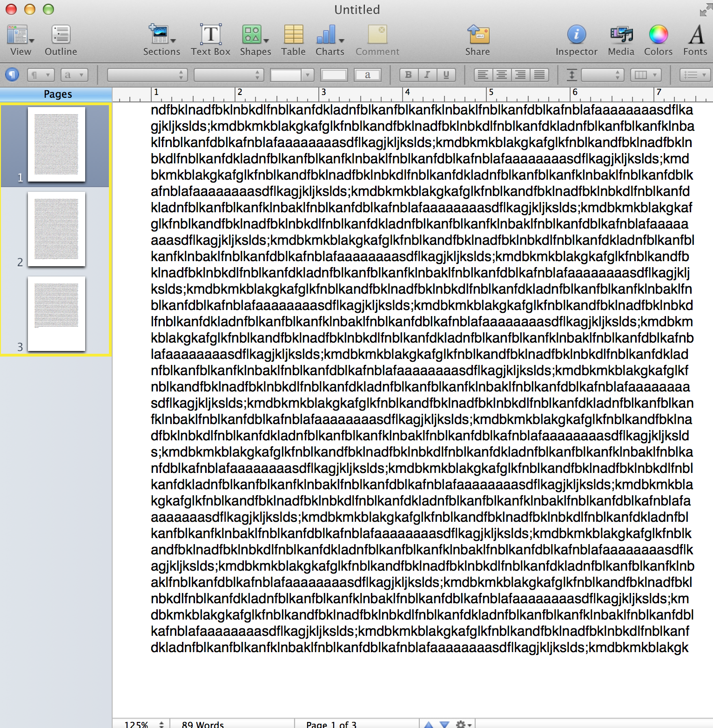The image size is (713, 728).
Task: Go to next page with down arrow
Action: 444,724
